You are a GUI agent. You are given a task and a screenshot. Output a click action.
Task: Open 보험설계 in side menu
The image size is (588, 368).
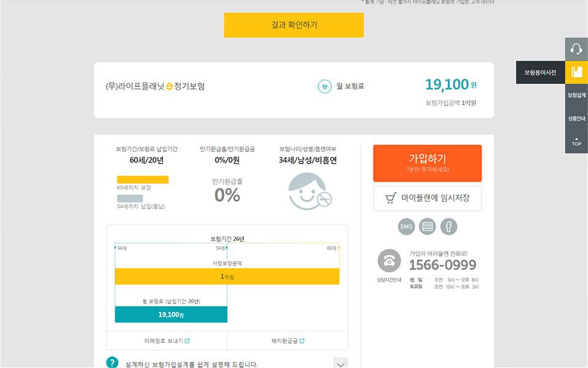click(576, 96)
